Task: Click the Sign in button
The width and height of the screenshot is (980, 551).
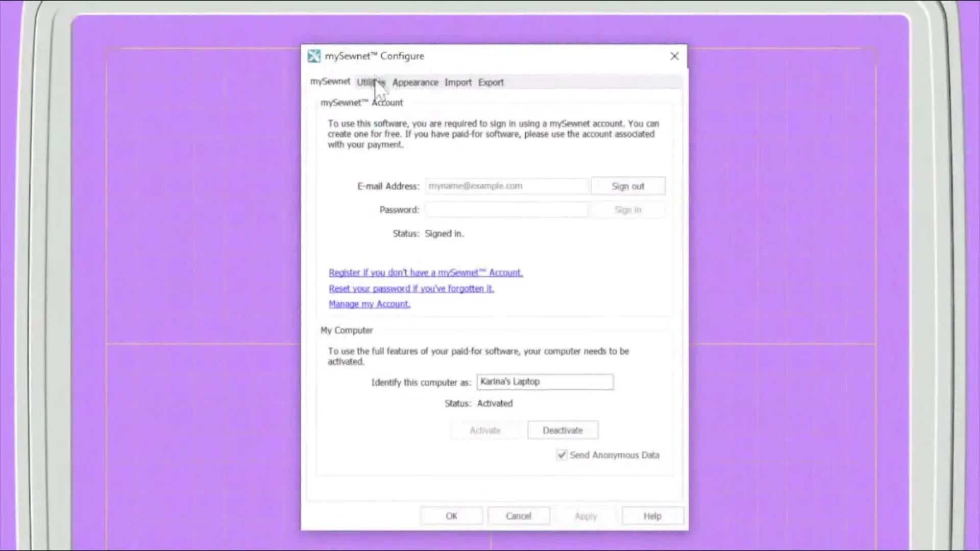Action: click(628, 210)
